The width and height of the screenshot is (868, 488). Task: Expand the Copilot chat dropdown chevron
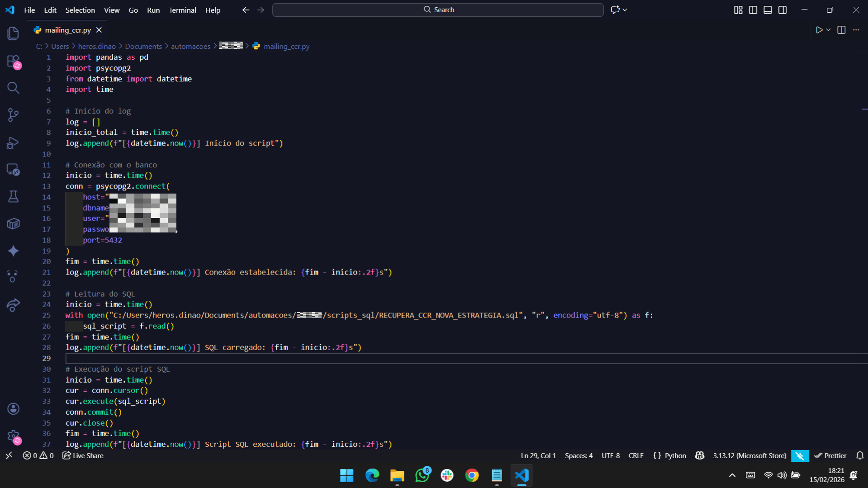pyautogui.click(x=625, y=10)
